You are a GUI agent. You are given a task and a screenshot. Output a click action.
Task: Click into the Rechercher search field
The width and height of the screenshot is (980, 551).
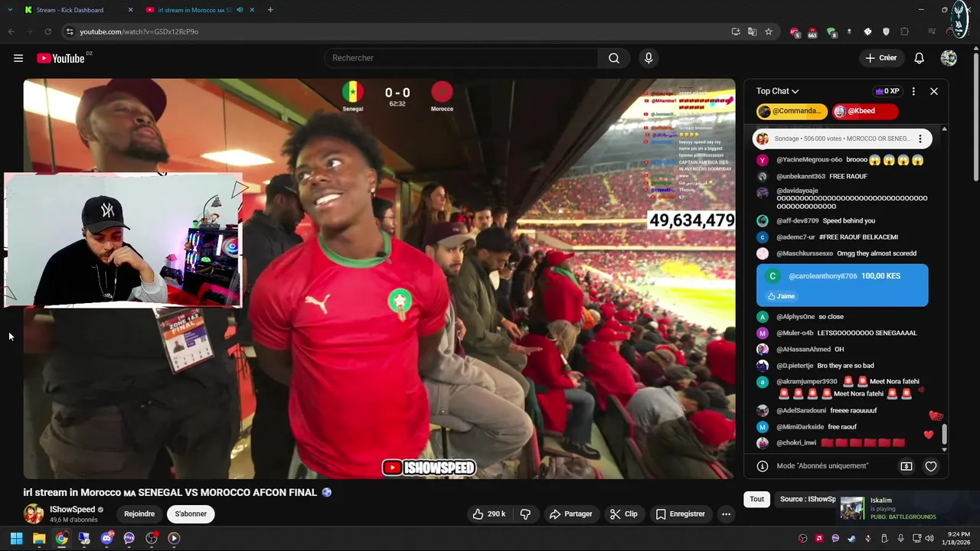(x=462, y=58)
